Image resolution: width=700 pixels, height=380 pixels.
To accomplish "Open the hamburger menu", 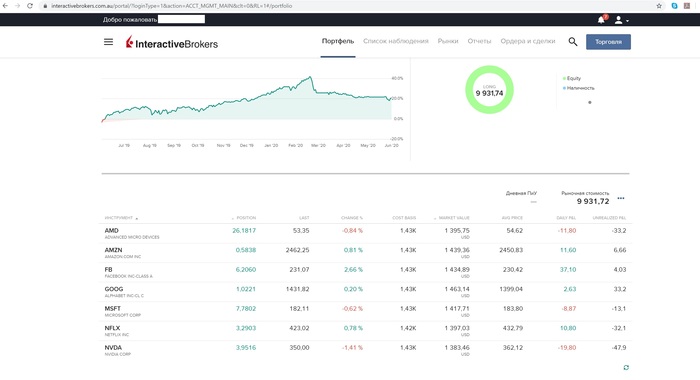I will tap(108, 42).
